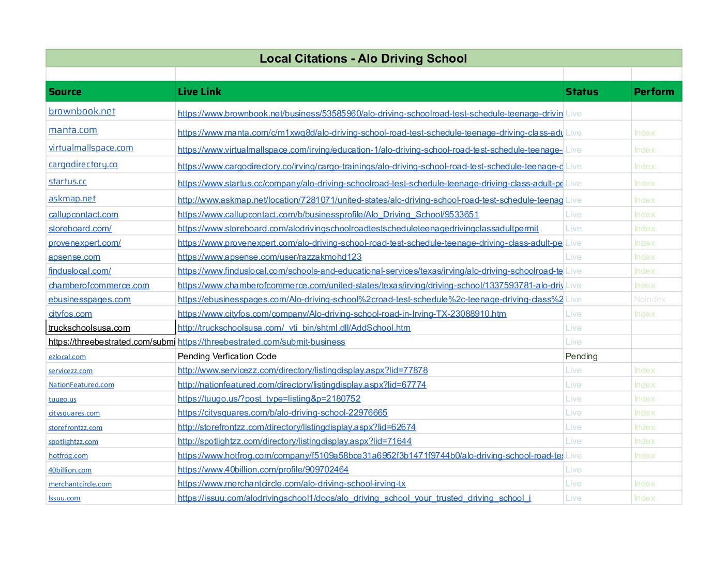Select the truckschoolsusa.com Source cell
Screen dimensions: 728x563
click(x=111, y=328)
